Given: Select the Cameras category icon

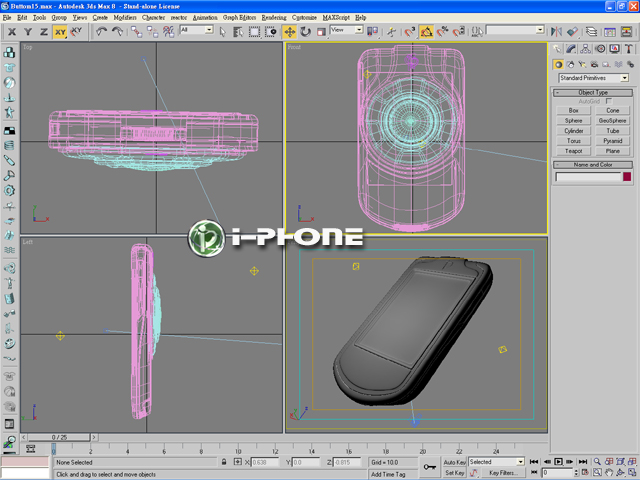Looking at the screenshot, I should [x=594, y=64].
